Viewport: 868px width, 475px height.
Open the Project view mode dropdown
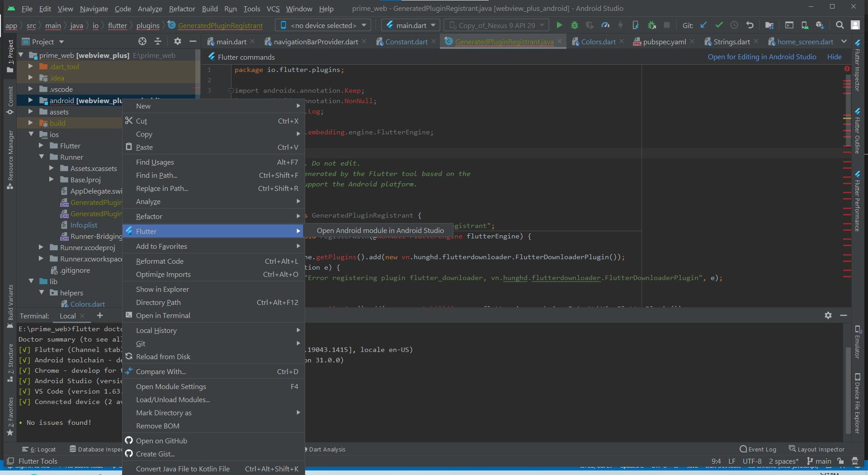[43, 42]
